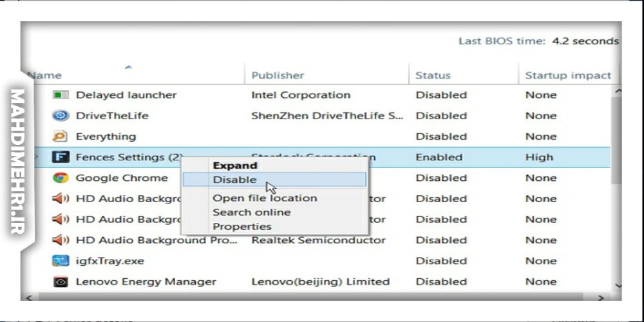Click the Lenovo(beijing) Limited publisher cell
Viewport: 644px width, 322px height.
(320, 282)
